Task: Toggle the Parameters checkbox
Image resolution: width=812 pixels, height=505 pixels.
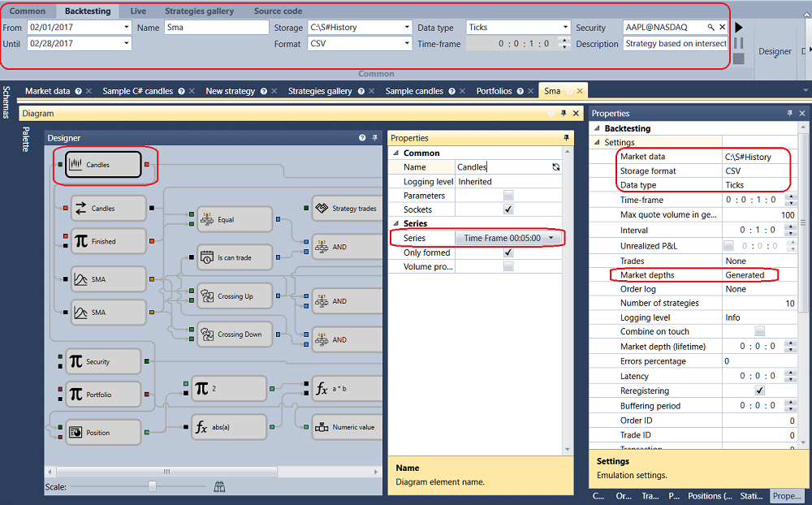Action: pyautogui.click(x=508, y=196)
